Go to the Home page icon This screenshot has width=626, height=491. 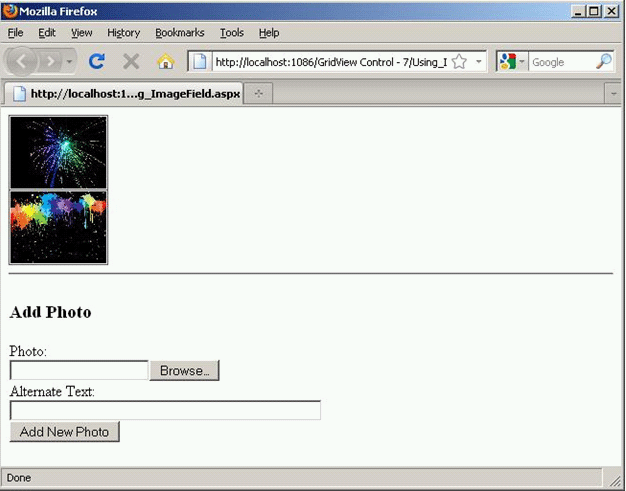click(x=166, y=62)
